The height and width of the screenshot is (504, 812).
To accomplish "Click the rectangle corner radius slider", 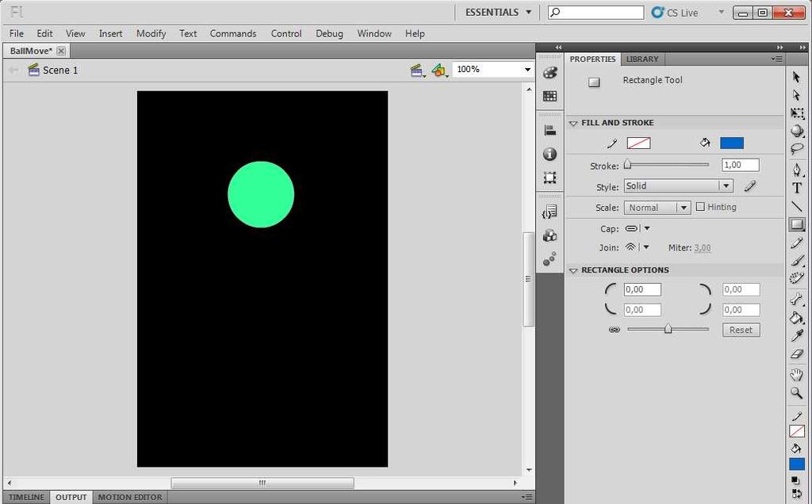I will pos(668,329).
